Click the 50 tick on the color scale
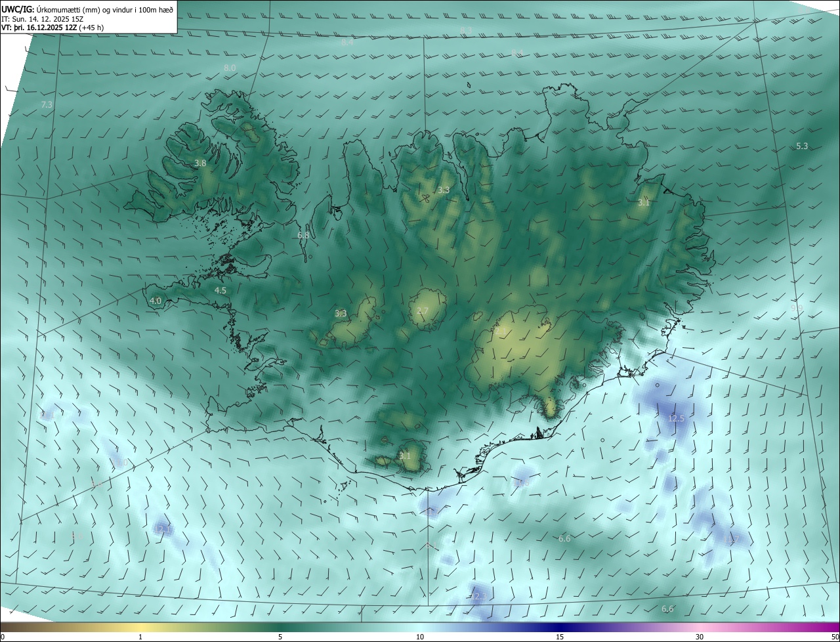 (x=835, y=637)
